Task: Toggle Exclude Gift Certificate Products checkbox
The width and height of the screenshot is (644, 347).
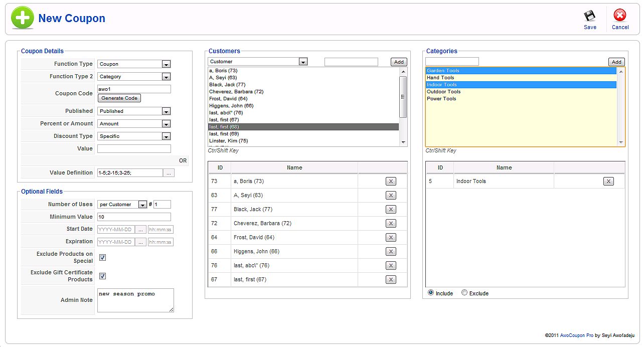Action: pos(102,276)
